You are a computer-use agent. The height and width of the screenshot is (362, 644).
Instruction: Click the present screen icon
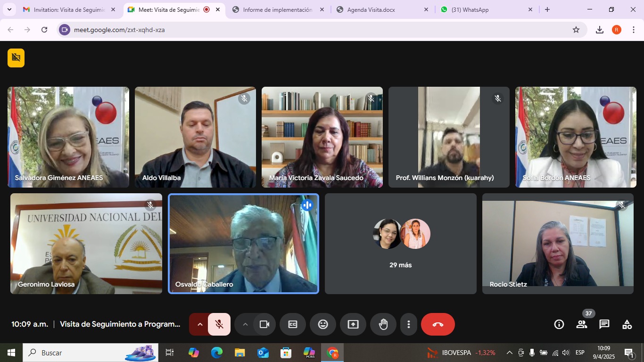pyautogui.click(x=353, y=324)
